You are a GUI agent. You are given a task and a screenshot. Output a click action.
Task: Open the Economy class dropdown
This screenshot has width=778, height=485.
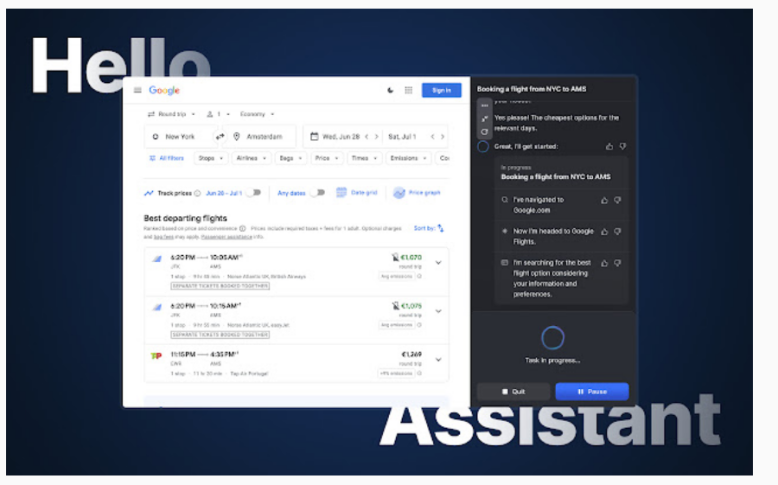(257, 114)
